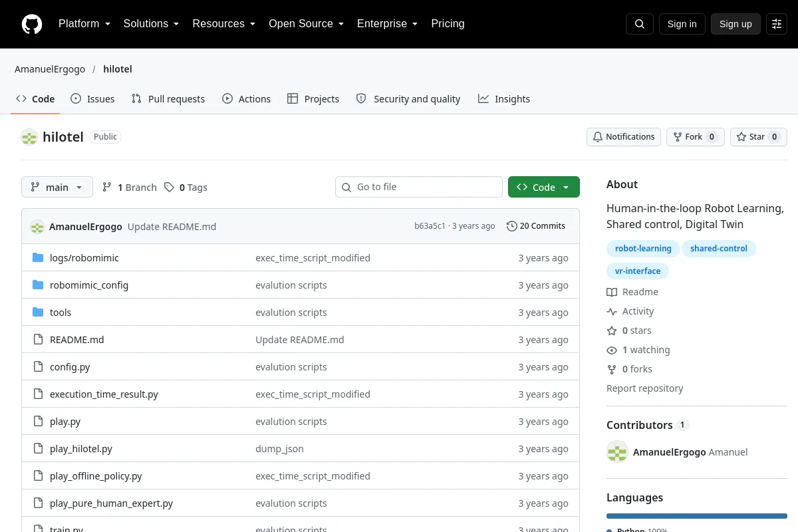The image size is (798, 532).
Task: Click the config.py file icon
Action: [38, 367]
